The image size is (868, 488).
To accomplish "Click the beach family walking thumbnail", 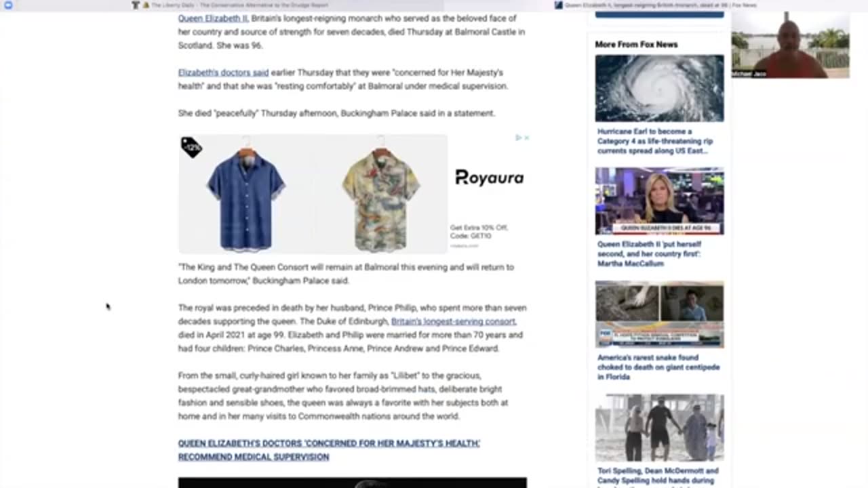I will [659, 428].
